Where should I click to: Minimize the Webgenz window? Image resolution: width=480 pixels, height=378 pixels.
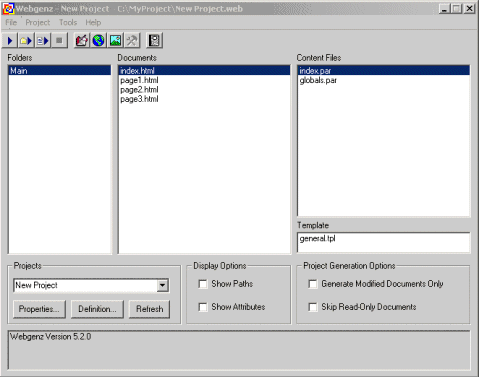tap(444, 9)
